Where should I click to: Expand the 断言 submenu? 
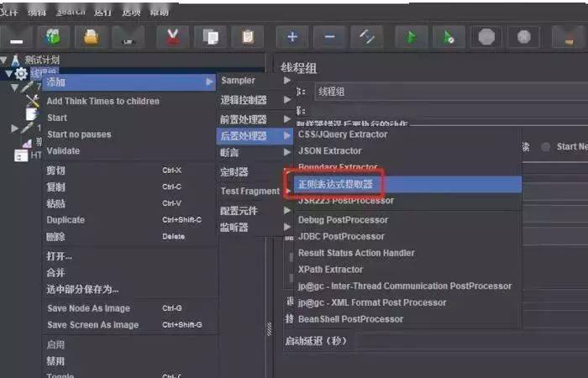pyautogui.click(x=255, y=152)
